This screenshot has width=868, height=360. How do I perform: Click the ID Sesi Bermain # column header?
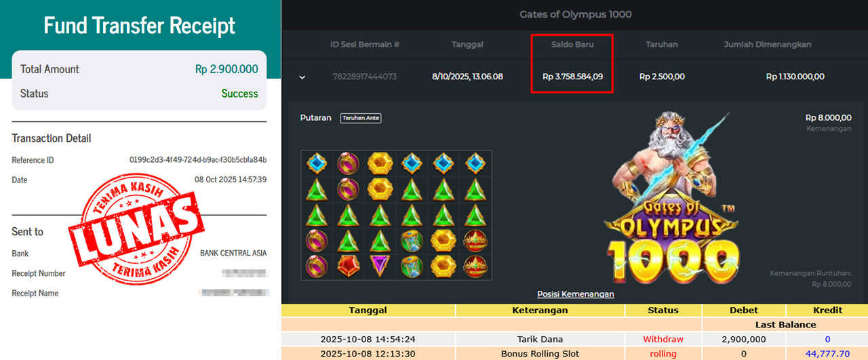(x=365, y=45)
